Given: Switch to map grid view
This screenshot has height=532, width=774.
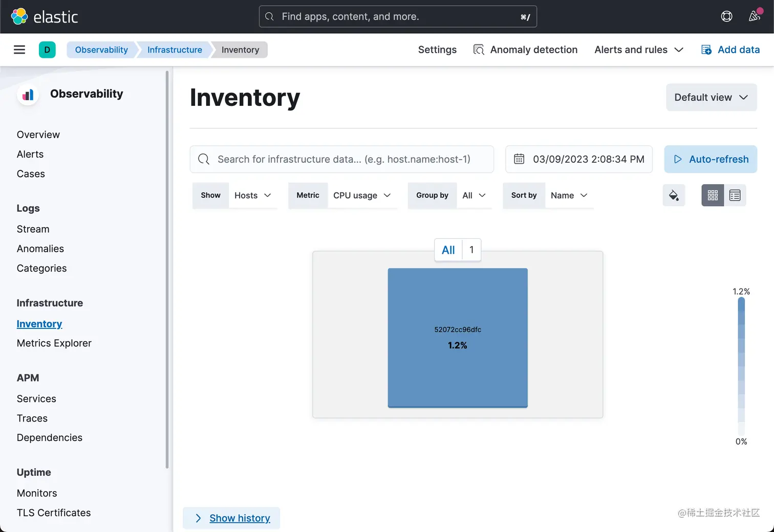Looking at the screenshot, I should (713, 195).
